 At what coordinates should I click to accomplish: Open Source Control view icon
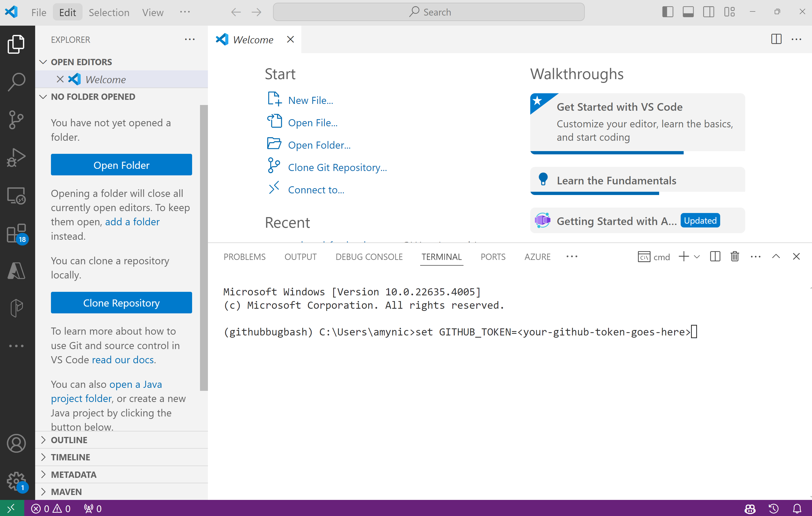[16, 119]
